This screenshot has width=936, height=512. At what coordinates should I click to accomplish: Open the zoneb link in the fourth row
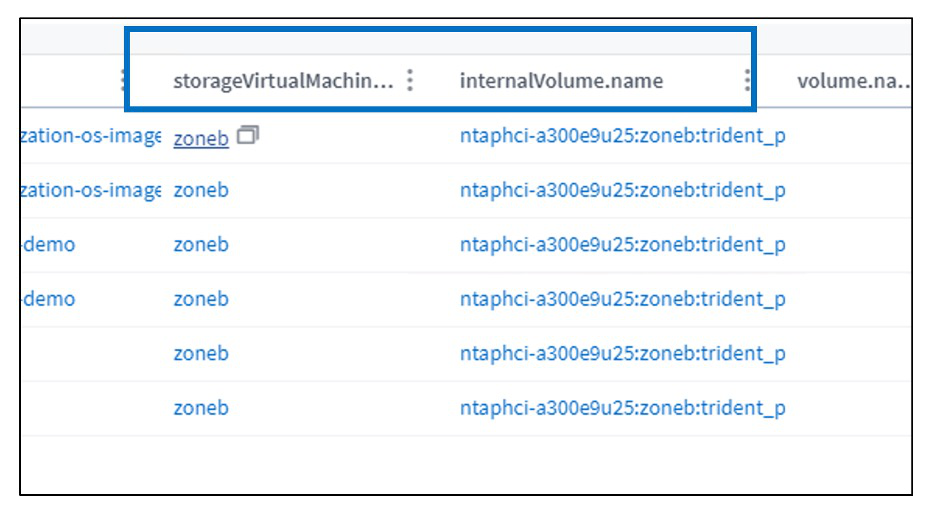[201, 299]
